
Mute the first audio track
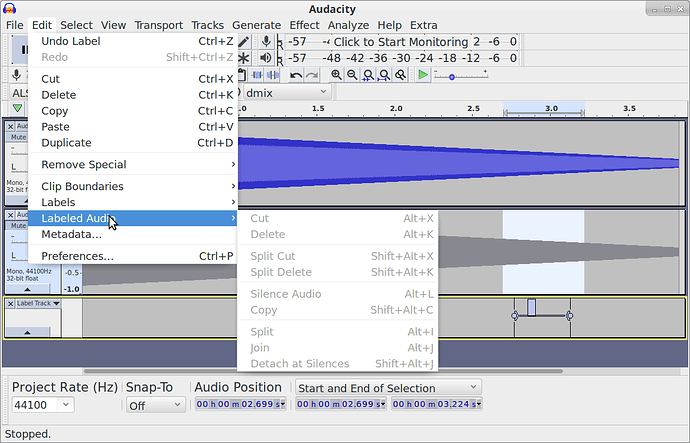18,137
